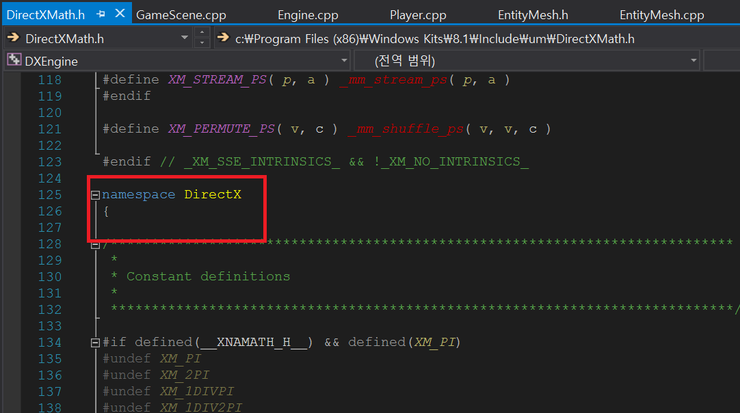Open the EntityMesh.h tab
This screenshot has height=413, width=740.
pyautogui.click(x=533, y=15)
